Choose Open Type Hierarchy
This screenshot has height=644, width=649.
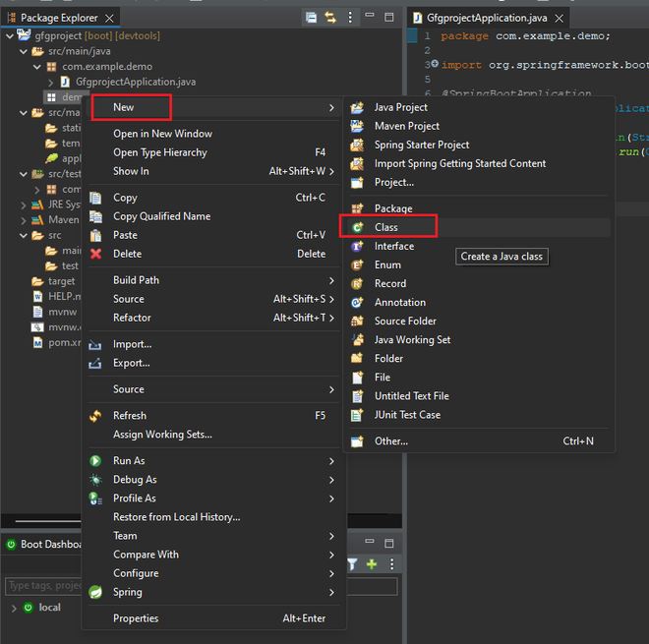(160, 152)
